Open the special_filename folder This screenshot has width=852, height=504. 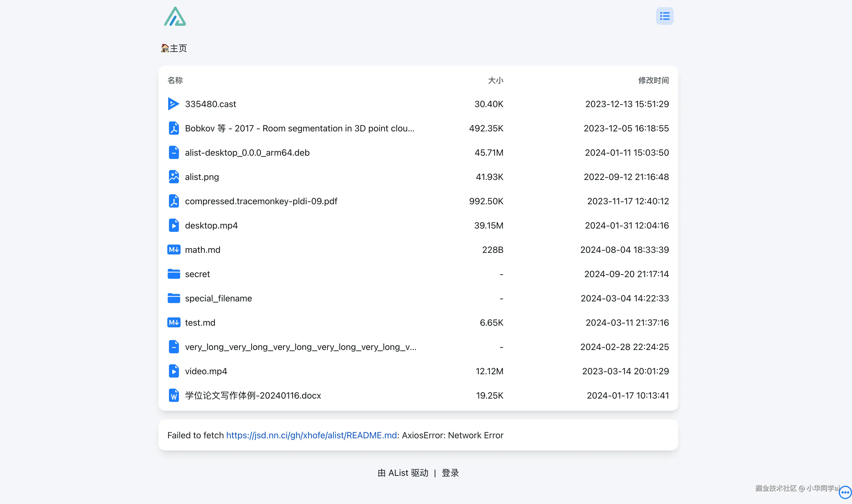218,298
